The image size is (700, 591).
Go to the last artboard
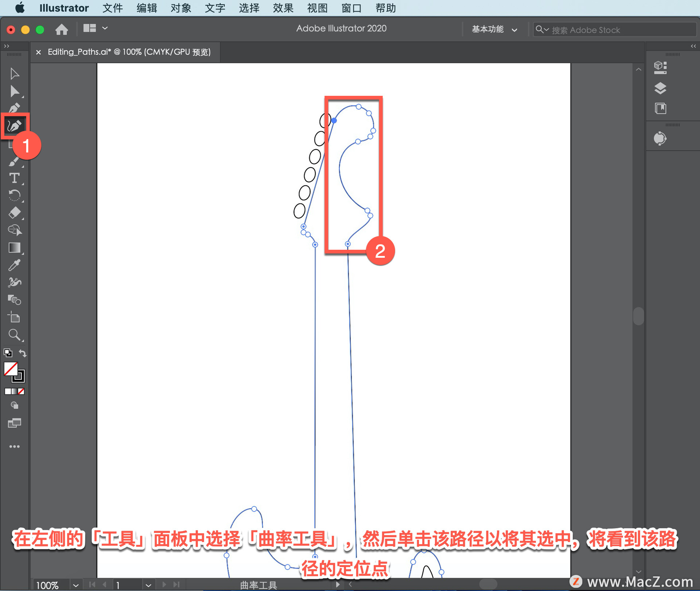pos(176,584)
